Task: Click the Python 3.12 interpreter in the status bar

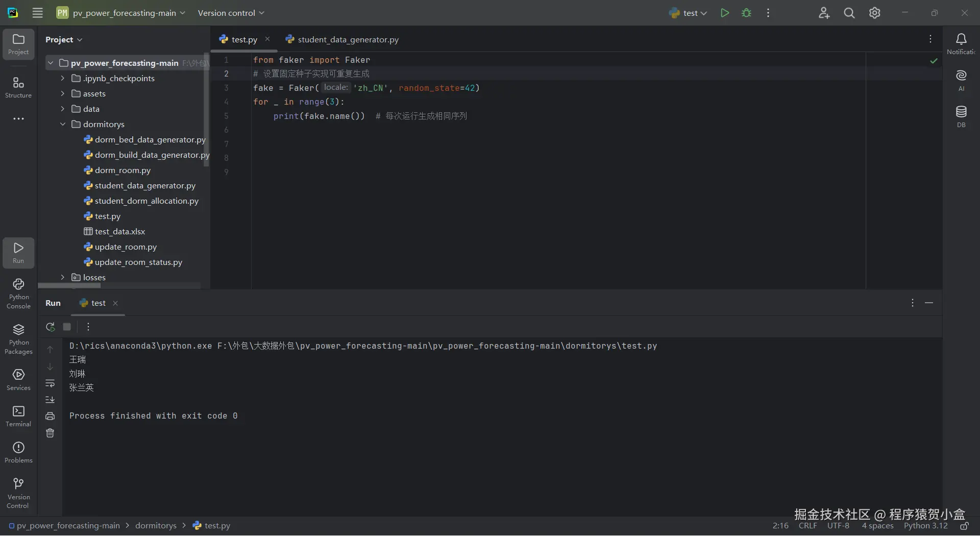Action: coord(925,526)
